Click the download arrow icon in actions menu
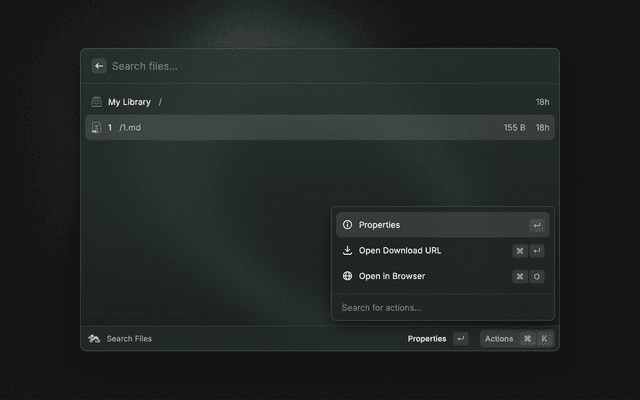The width and height of the screenshot is (640, 400). (347, 251)
